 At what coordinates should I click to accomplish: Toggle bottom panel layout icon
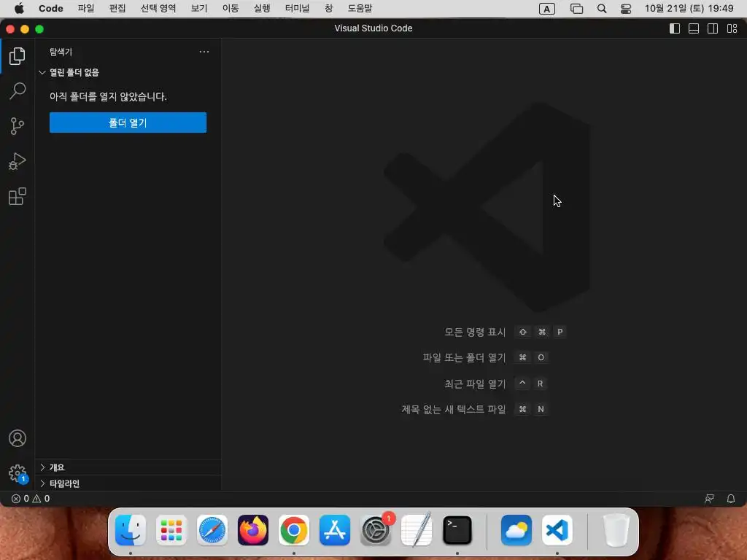pos(694,28)
